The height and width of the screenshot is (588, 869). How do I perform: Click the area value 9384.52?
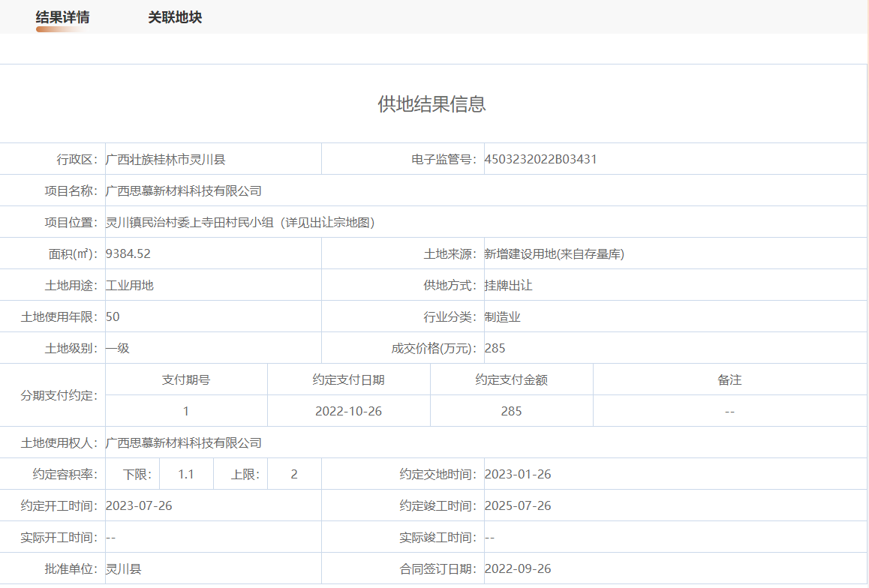coord(128,253)
